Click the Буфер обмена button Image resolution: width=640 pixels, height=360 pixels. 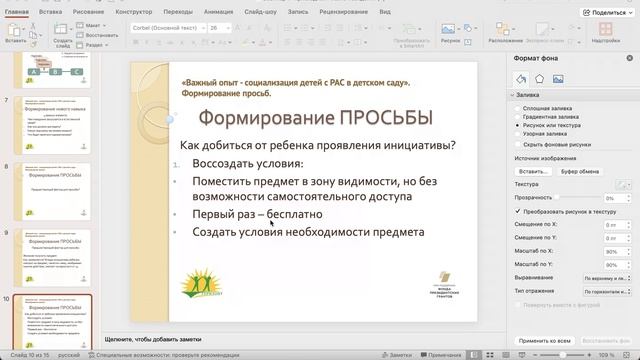[x=580, y=171]
